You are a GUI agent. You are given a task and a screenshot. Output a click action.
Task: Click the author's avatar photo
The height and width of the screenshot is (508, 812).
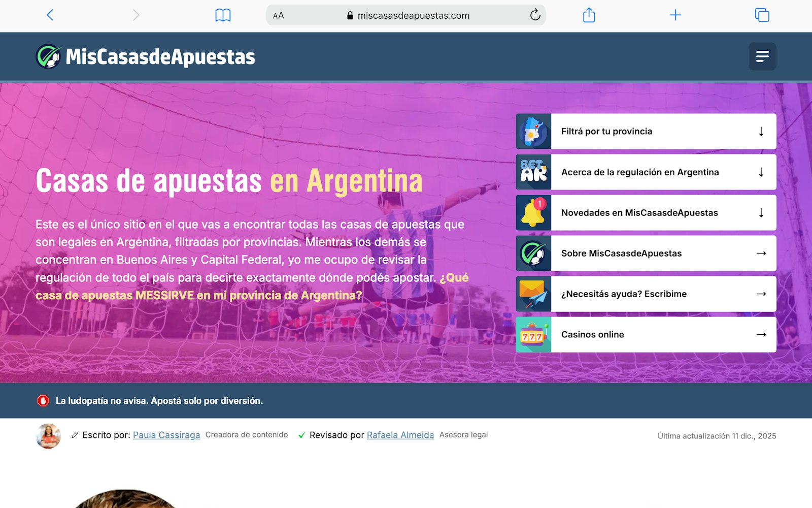[48, 436]
